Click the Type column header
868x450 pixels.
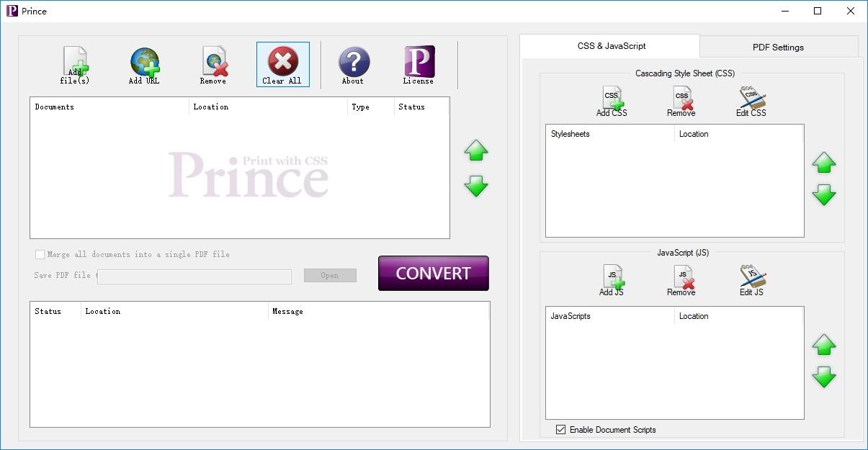pyautogui.click(x=370, y=107)
